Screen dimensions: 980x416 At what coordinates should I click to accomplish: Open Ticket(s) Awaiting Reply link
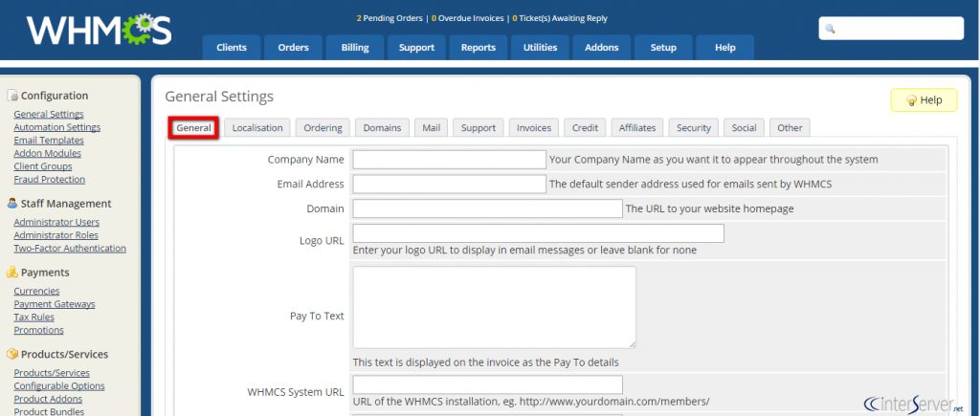click(x=560, y=18)
